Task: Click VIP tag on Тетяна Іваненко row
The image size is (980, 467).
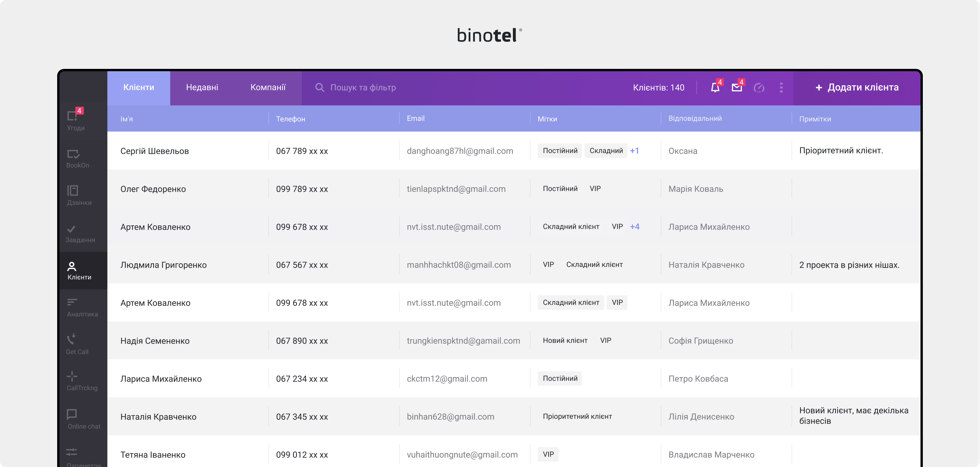Action: click(548, 454)
